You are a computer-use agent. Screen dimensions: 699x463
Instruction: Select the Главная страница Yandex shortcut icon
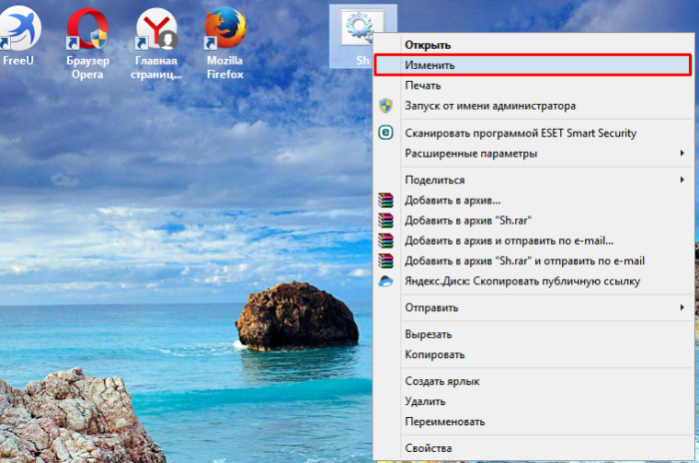click(156, 29)
